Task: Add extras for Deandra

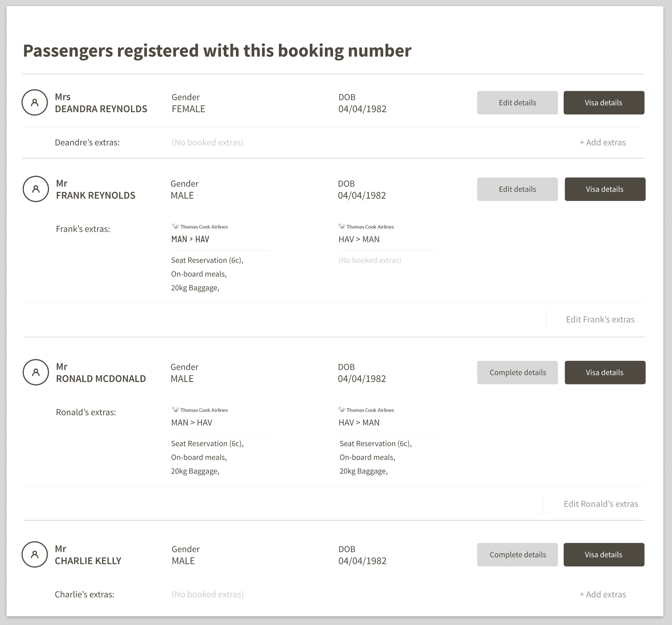Action: pyautogui.click(x=603, y=143)
